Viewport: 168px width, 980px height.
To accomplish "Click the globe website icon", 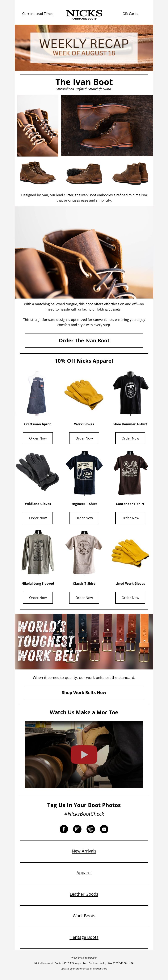I will (91, 829).
